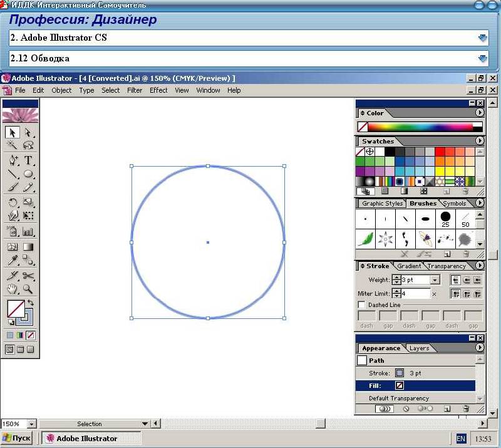This screenshot has width=501, height=448.
Task: Select the Gradient tool
Action: tap(28, 247)
